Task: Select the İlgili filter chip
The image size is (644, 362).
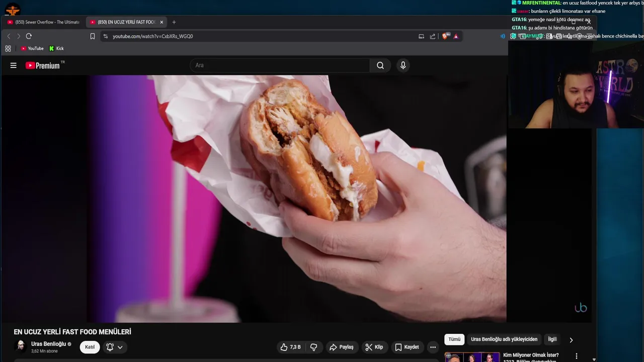Action: point(552,339)
